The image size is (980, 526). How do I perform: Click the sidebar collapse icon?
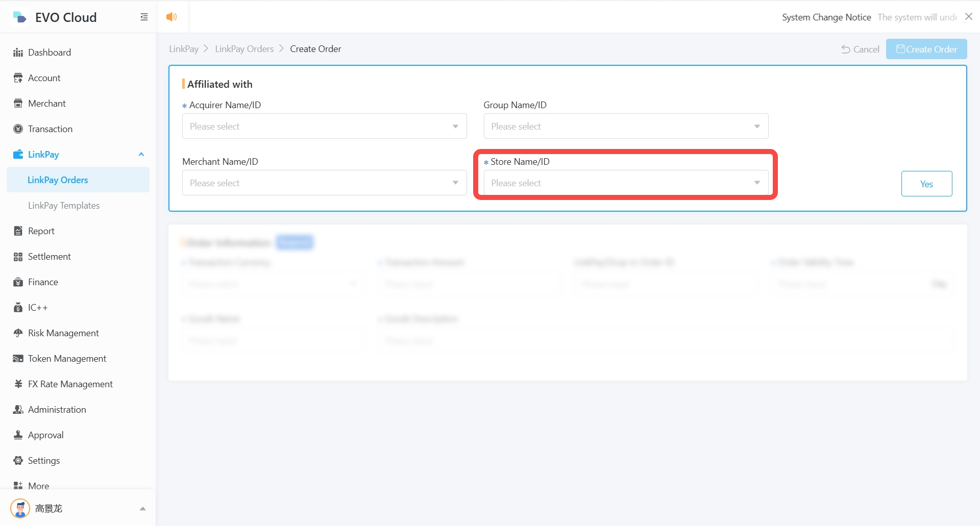click(144, 17)
